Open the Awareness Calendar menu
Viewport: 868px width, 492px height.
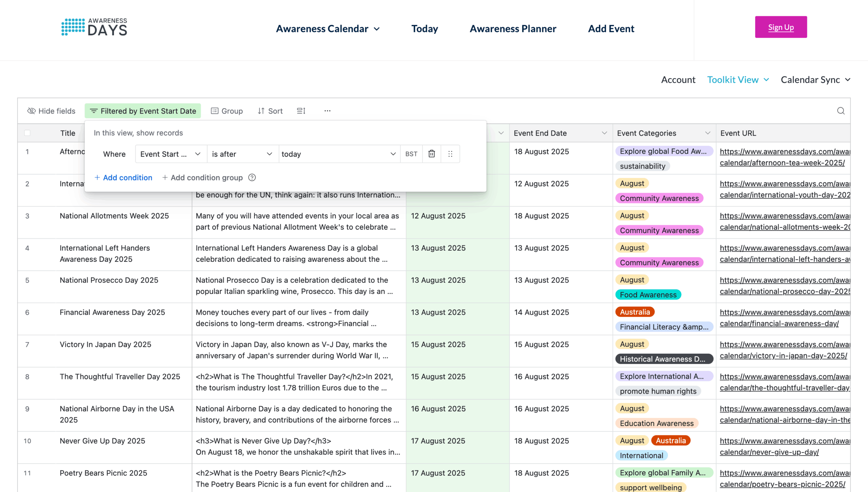328,28
